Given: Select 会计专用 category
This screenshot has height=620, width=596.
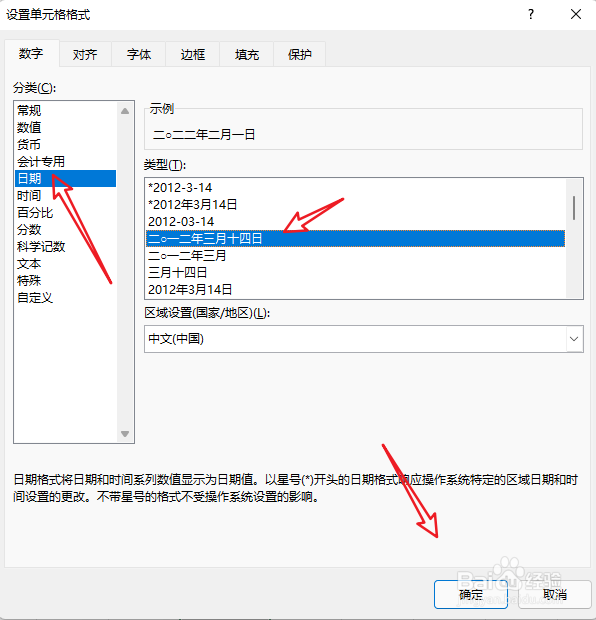Looking at the screenshot, I should [66, 161].
